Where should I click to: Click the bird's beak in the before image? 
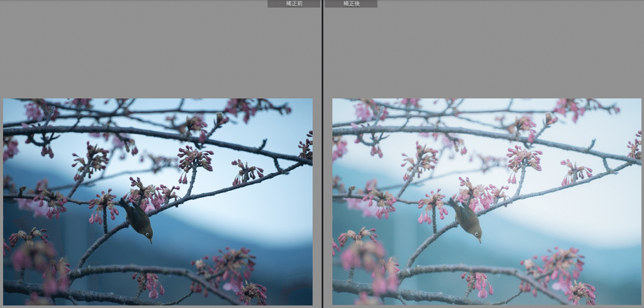click(151, 241)
